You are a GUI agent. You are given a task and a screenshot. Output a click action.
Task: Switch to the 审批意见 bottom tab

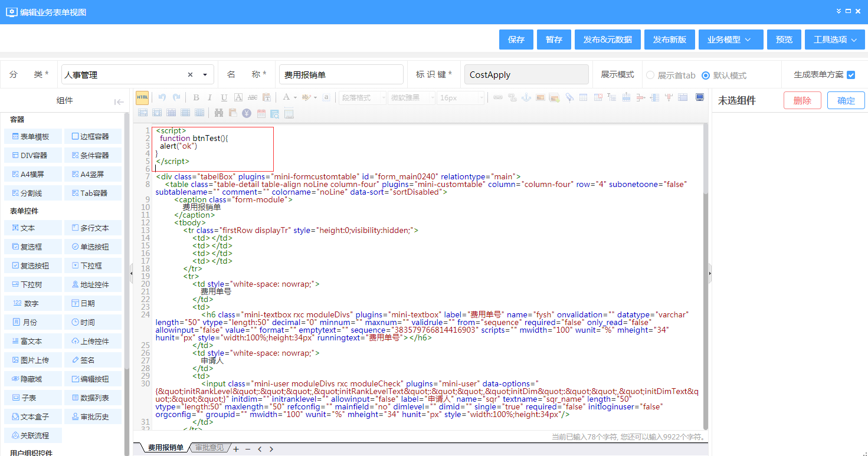click(210, 448)
